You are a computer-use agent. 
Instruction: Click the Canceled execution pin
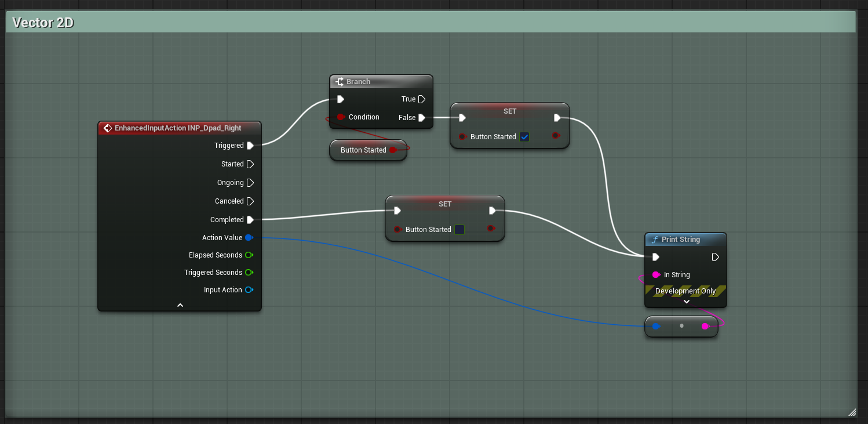[x=250, y=201]
